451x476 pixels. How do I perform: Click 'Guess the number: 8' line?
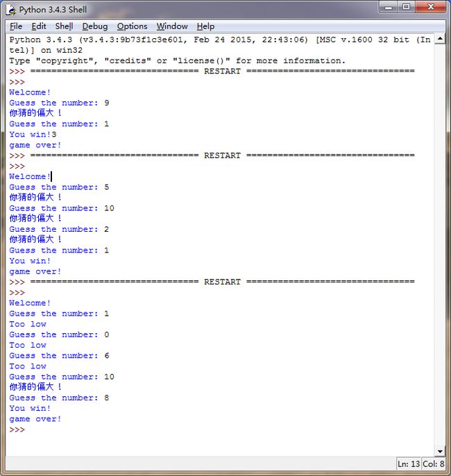coord(59,398)
